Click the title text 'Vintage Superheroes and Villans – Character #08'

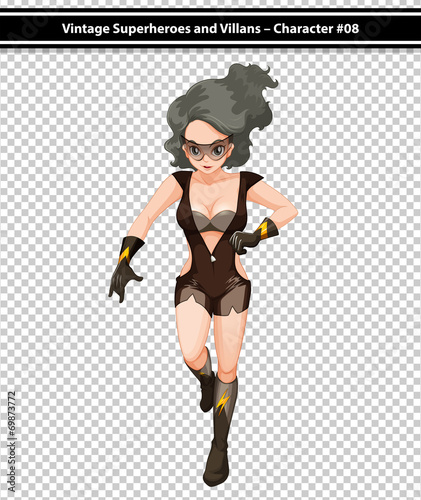pyautogui.click(x=210, y=29)
